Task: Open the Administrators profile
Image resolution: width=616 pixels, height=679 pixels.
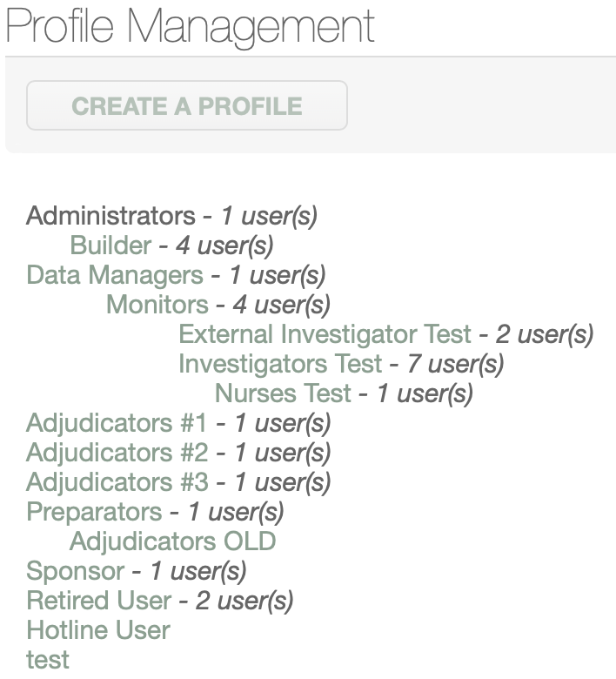Action: click(x=110, y=216)
